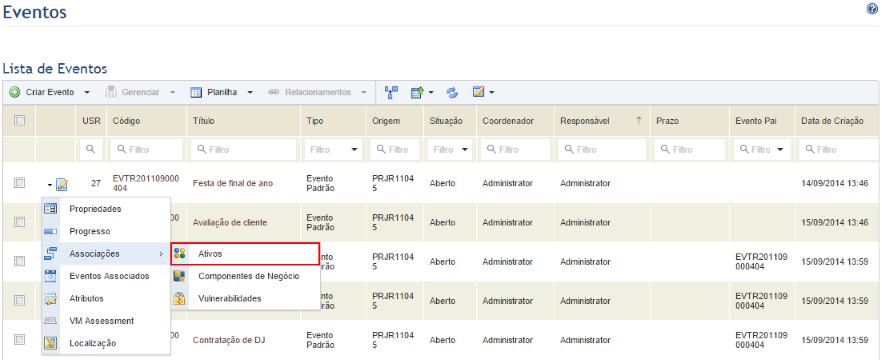The height and width of the screenshot is (360, 882).
Task: Click date 14/09/2014 13:46
Action: click(835, 183)
